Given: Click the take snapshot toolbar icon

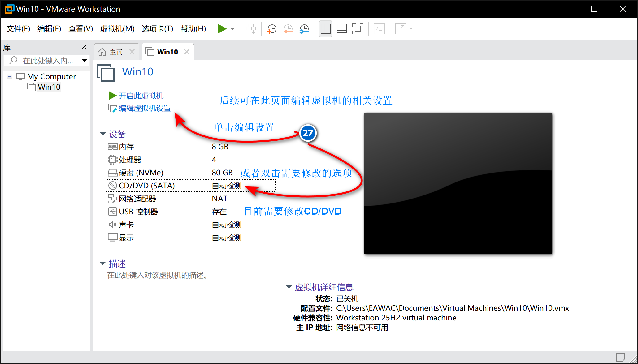Looking at the screenshot, I should (x=271, y=29).
